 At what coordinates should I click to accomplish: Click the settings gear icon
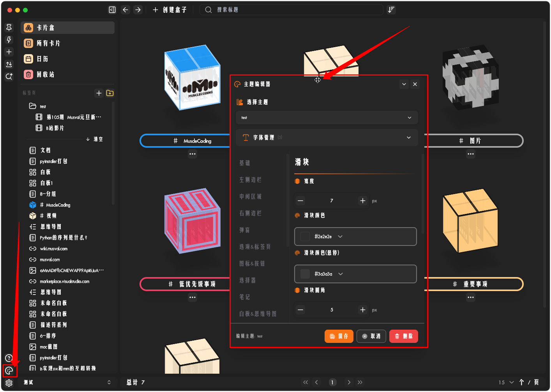point(9,383)
